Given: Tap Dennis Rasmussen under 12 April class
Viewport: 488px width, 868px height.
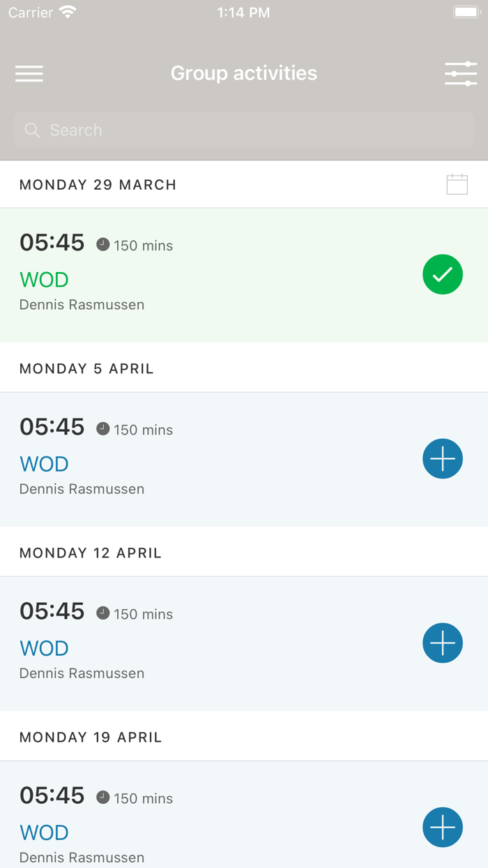Looking at the screenshot, I should tap(82, 673).
